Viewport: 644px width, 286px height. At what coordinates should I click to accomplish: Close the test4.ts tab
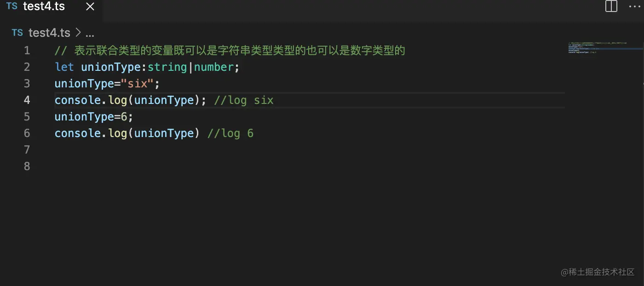[x=90, y=6]
